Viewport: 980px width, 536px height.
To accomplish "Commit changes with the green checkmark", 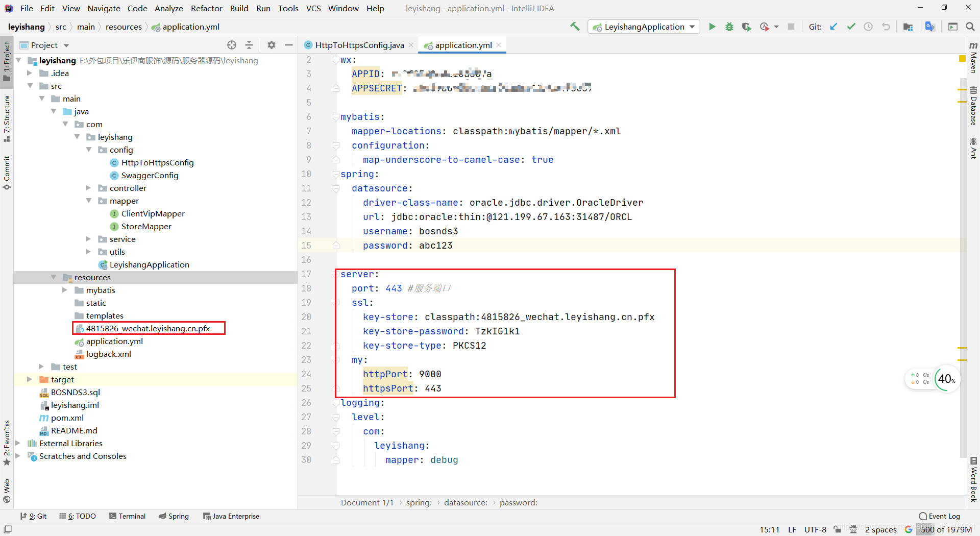I will click(851, 27).
